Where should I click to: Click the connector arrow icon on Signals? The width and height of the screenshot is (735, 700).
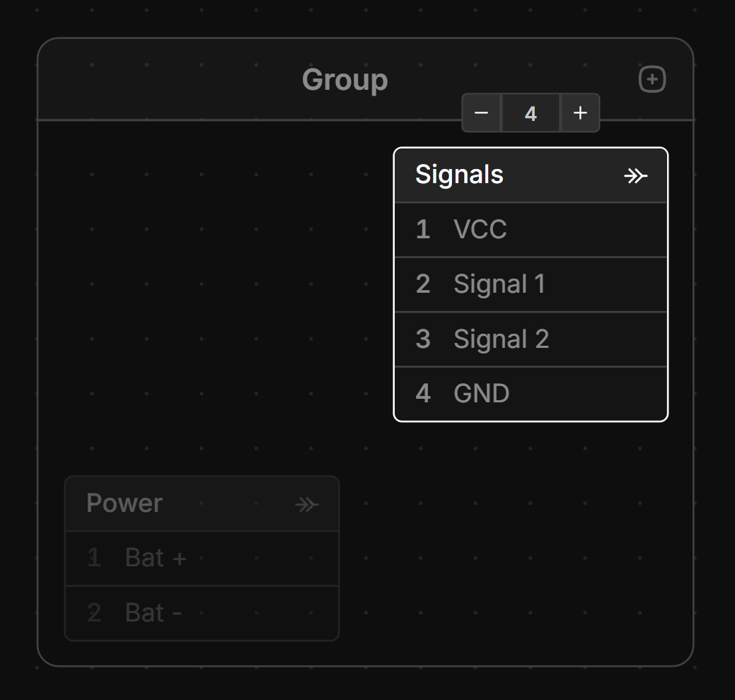(635, 175)
